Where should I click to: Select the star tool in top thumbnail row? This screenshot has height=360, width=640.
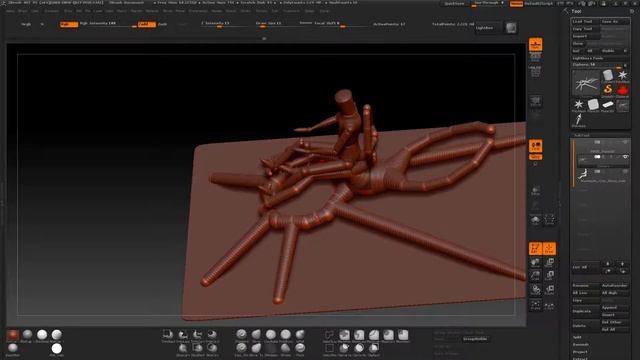coord(622,76)
